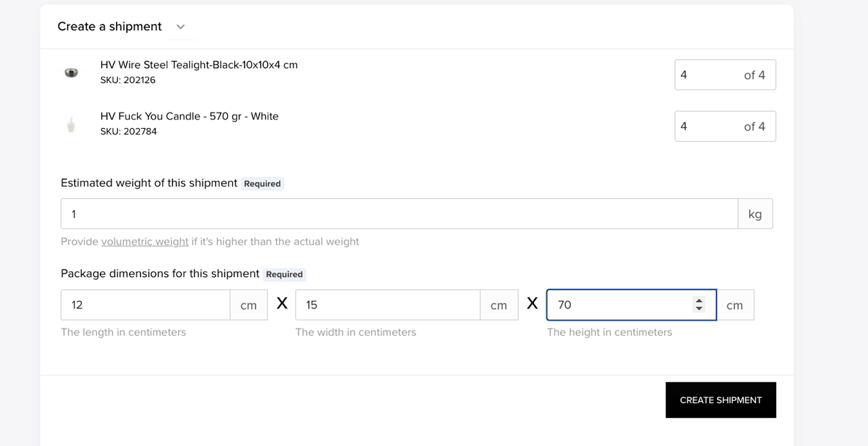Click the package length input field

click(145, 305)
